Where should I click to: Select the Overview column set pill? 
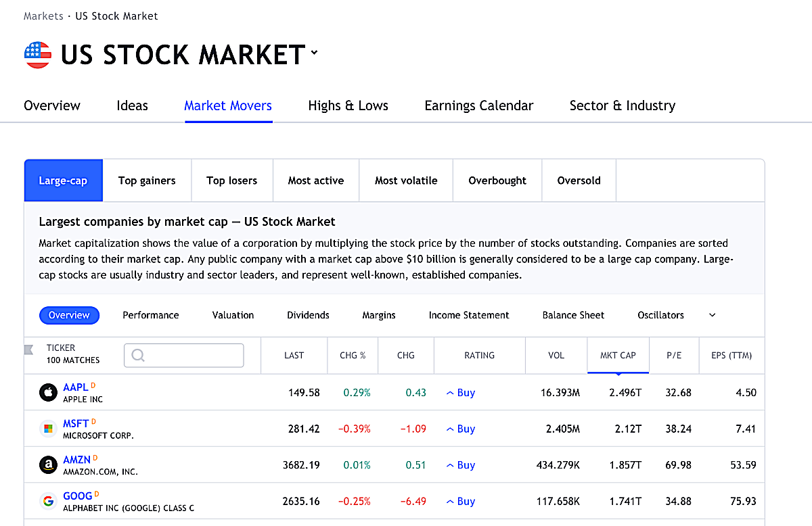click(x=69, y=315)
